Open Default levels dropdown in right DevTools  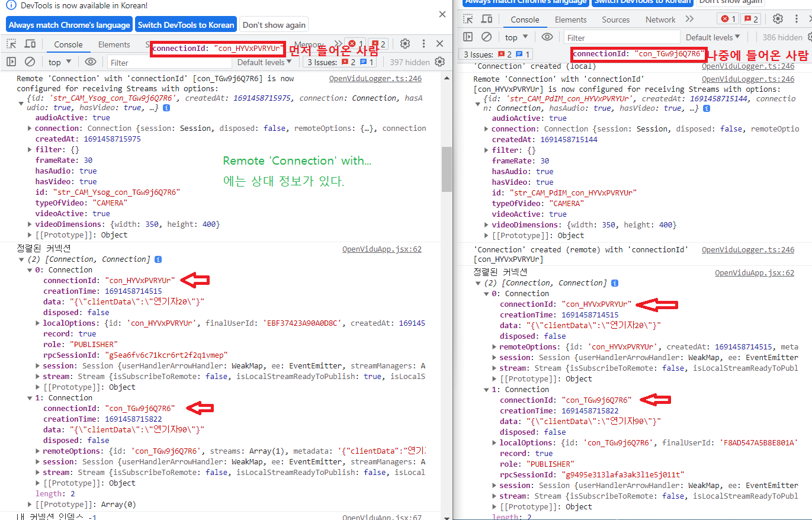(713, 37)
